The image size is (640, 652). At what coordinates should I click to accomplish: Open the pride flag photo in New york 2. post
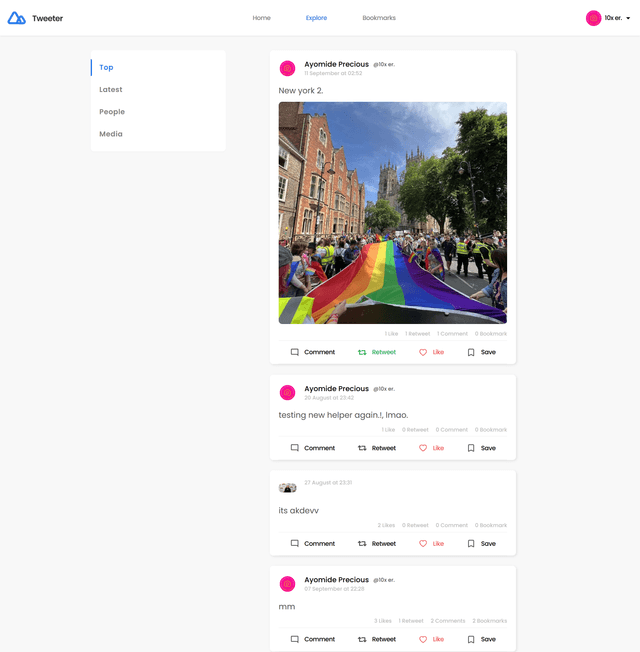point(393,213)
